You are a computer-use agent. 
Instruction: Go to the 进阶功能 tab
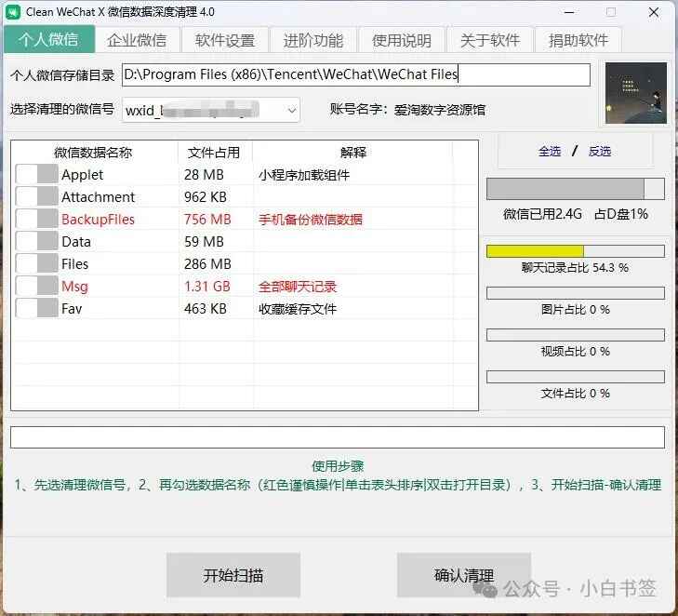click(x=313, y=40)
